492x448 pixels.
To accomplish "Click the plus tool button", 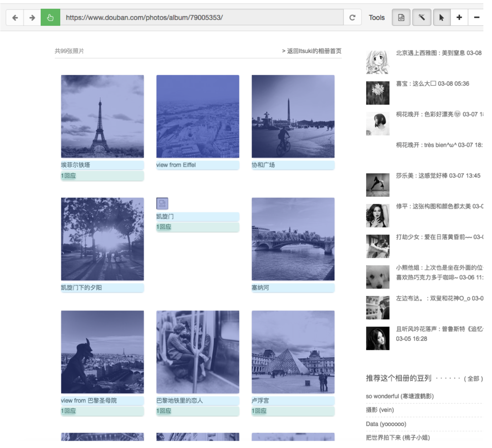I will tap(459, 18).
